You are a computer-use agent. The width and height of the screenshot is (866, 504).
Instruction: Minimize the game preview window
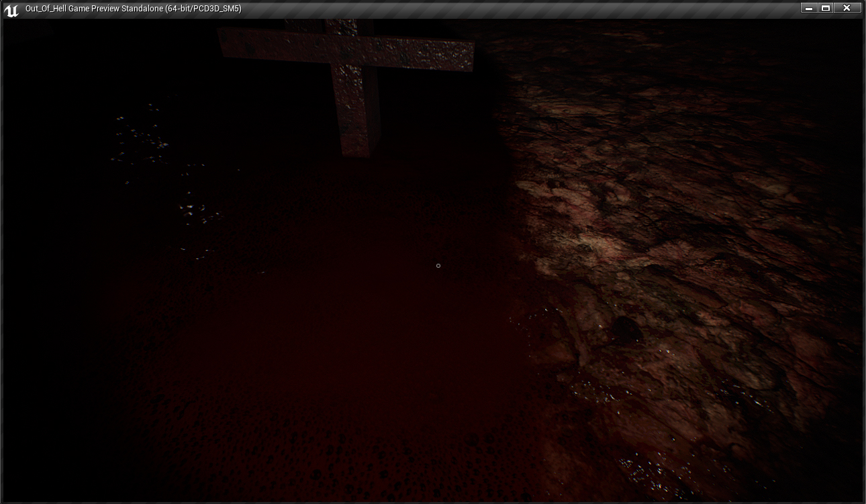click(808, 8)
